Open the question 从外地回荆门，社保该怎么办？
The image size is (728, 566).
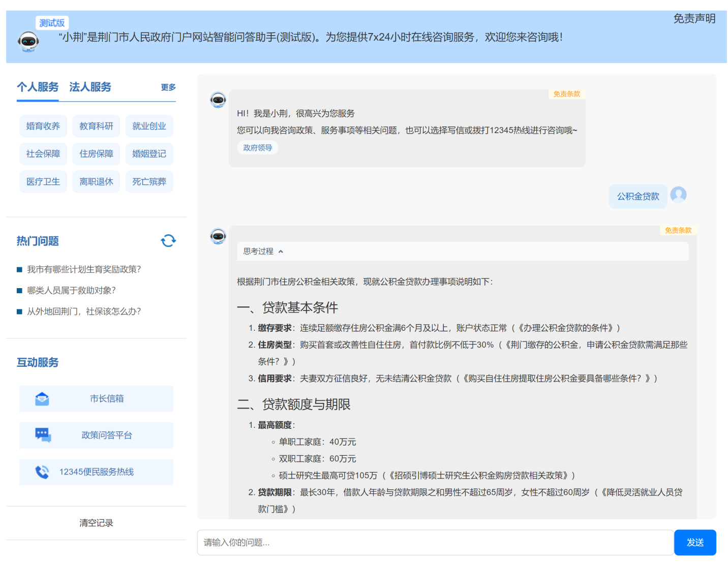pos(84,311)
